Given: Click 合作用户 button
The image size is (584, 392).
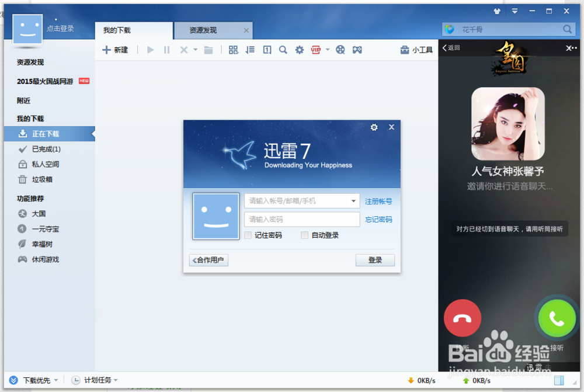Looking at the screenshot, I should coord(208,260).
